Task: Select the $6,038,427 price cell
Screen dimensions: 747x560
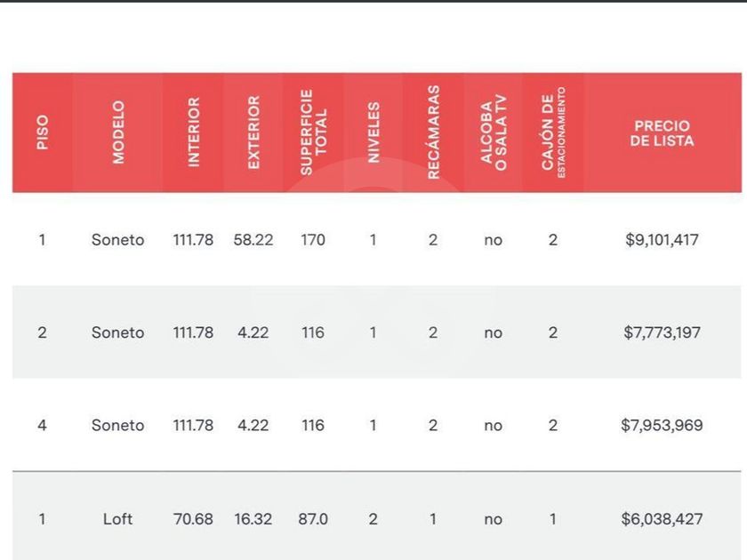Action: tap(662, 518)
